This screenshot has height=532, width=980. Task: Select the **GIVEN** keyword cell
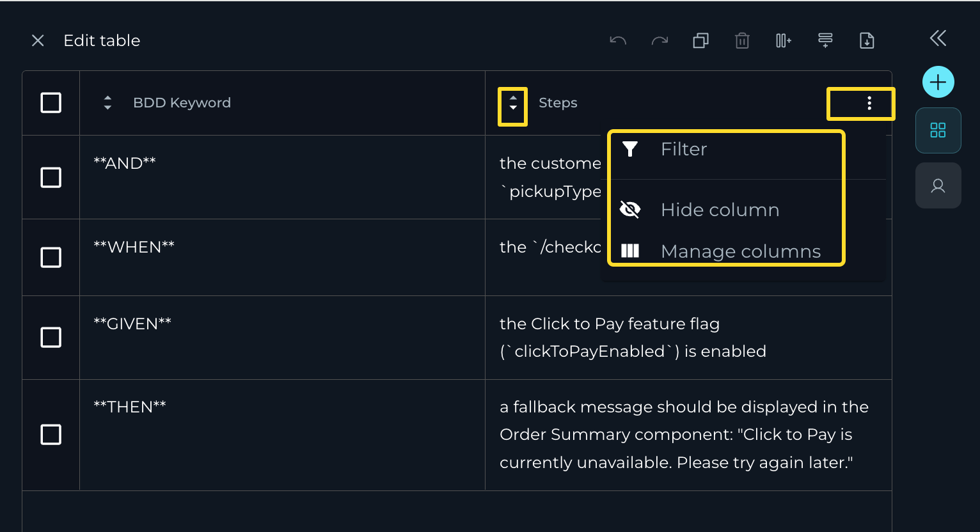pyautogui.click(x=282, y=338)
